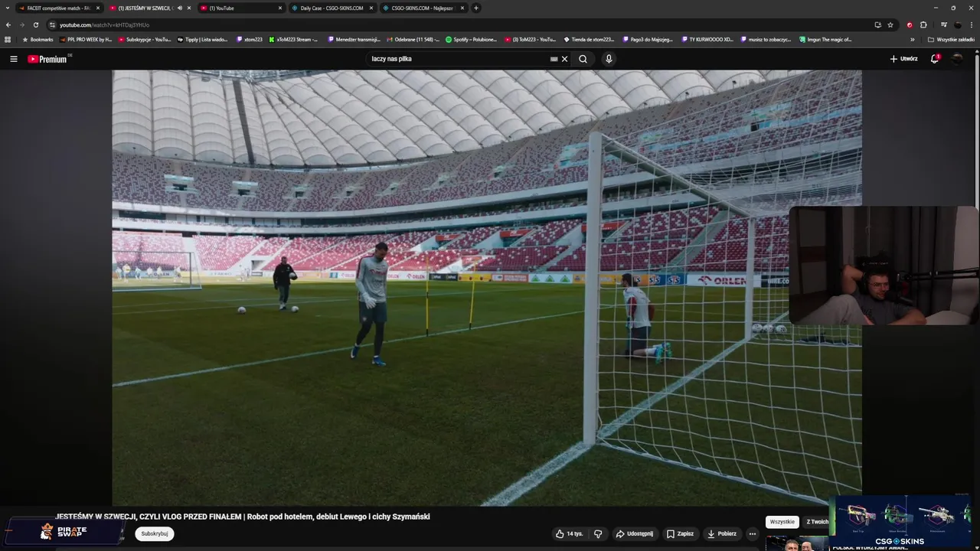Viewport: 980px width, 551px height.
Task: Open xToM223 Stream Kick bookmark
Action: [x=293, y=39]
